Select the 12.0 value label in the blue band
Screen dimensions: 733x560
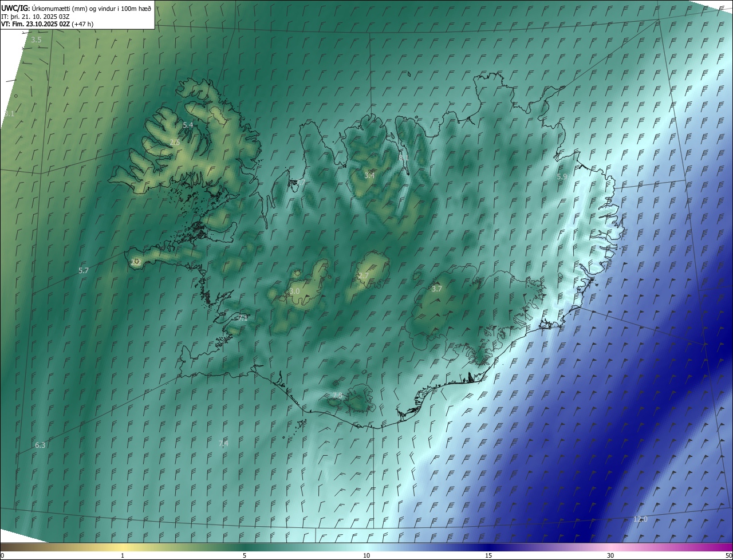[x=640, y=519]
